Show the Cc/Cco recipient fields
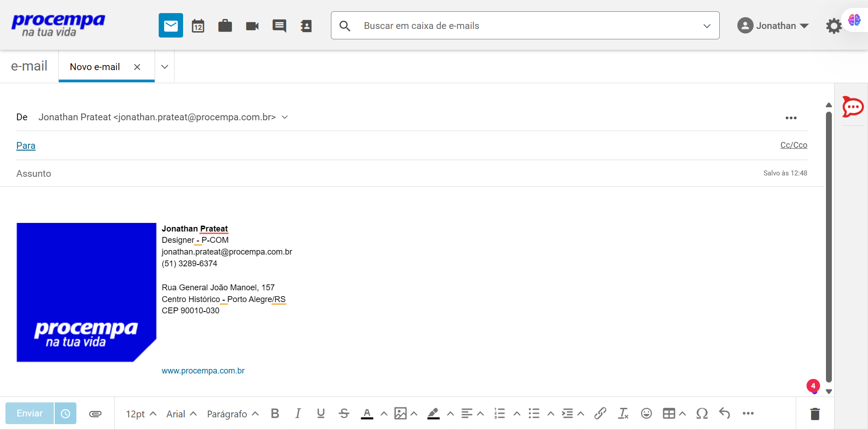Image resolution: width=868 pixels, height=430 pixels. pyautogui.click(x=793, y=145)
